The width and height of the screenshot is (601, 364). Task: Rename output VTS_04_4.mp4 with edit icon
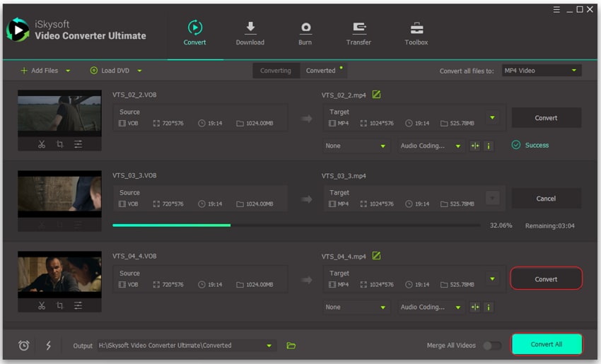pos(376,256)
